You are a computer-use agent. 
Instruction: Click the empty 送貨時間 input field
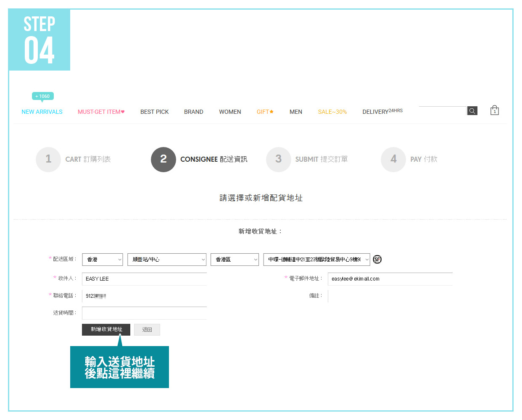point(144,313)
